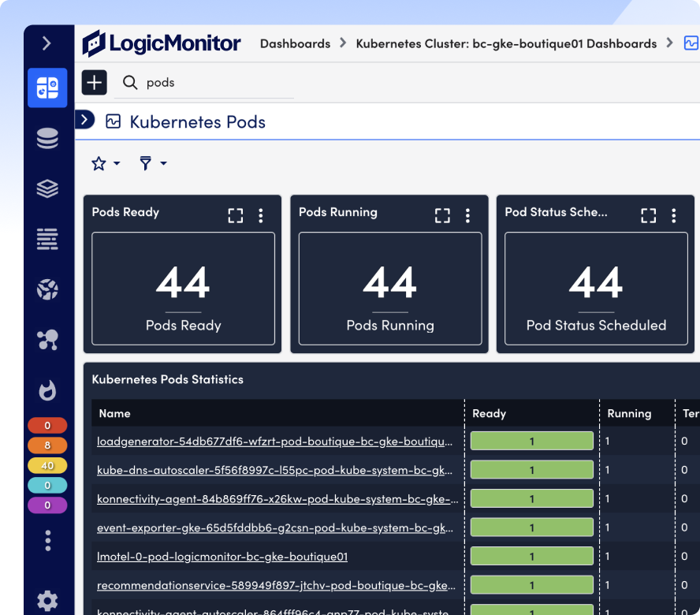Viewport: 700px width, 615px height.
Task: Click the search magnifier icon
Action: coord(130,83)
